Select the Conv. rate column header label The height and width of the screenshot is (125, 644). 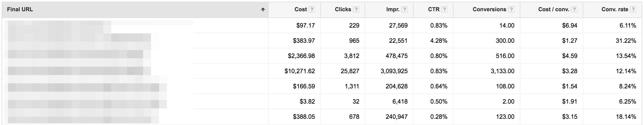click(x=615, y=10)
